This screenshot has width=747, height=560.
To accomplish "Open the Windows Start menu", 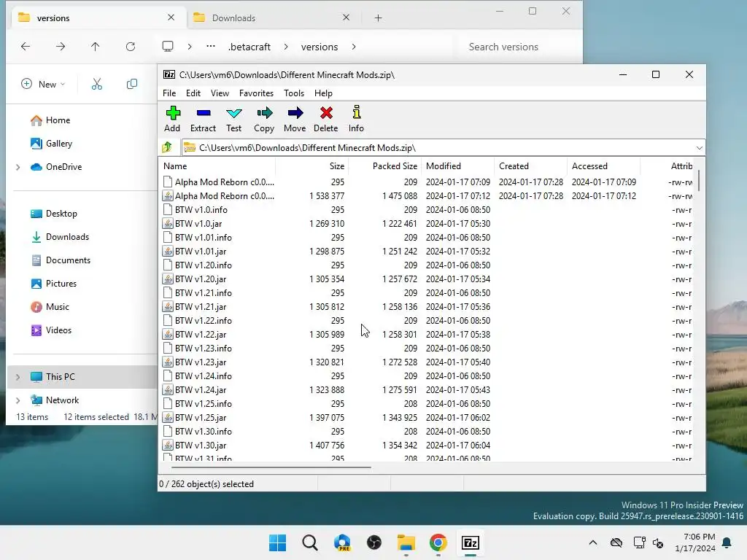I will (278, 542).
